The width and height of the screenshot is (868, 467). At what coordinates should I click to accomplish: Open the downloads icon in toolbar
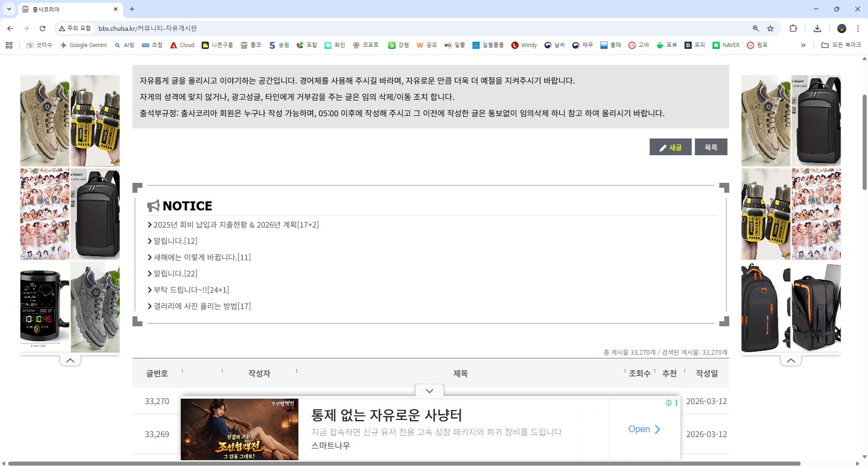(817, 29)
